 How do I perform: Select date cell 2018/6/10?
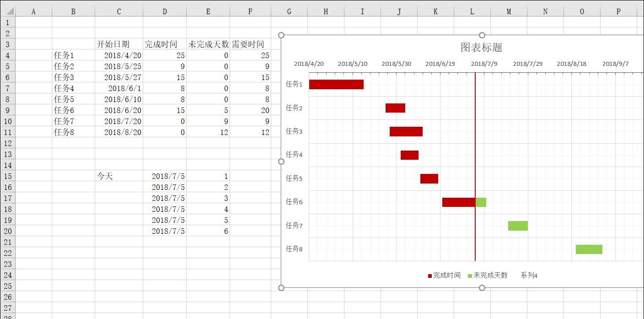coord(119,99)
